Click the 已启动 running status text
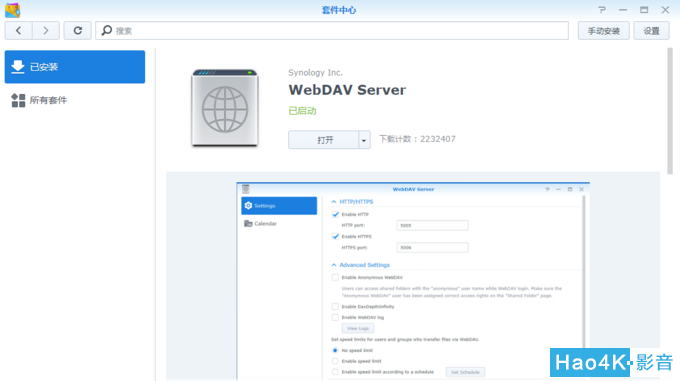The height and width of the screenshot is (381, 680). click(302, 111)
